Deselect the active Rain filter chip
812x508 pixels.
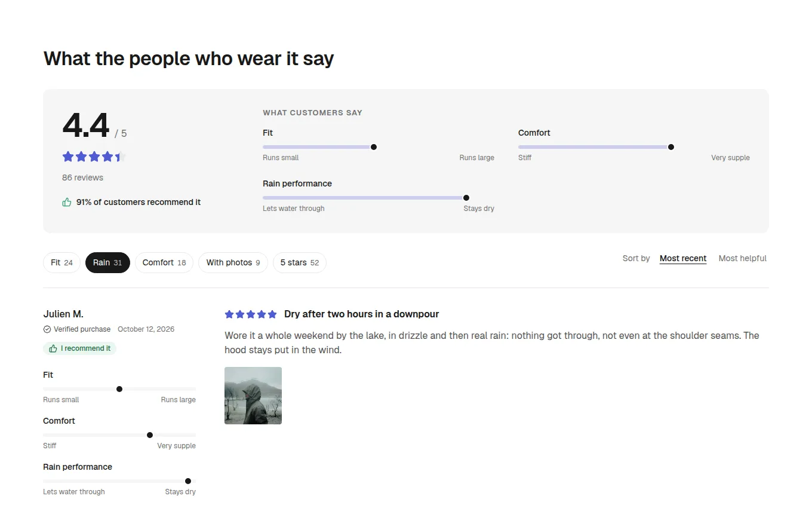coord(107,262)
